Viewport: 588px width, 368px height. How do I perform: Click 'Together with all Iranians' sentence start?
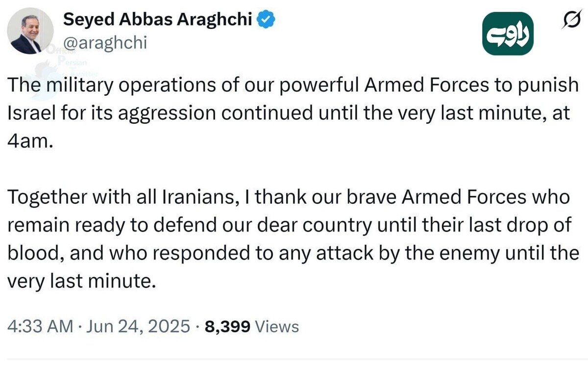[111, 198]
